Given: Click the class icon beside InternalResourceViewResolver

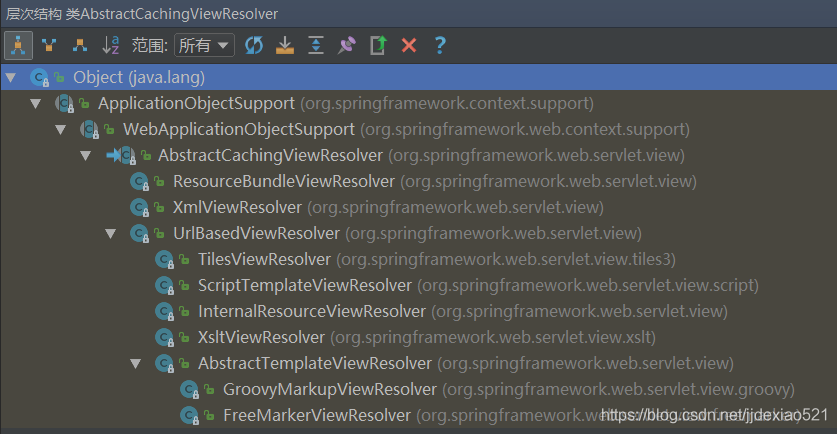Looking at the screenshot, I should 164,311.
